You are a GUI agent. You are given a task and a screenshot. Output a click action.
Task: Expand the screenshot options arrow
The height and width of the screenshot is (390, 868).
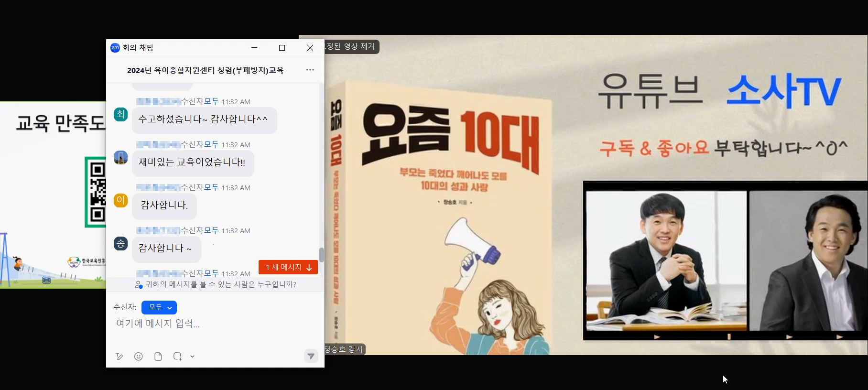click(x=192, y=357)
